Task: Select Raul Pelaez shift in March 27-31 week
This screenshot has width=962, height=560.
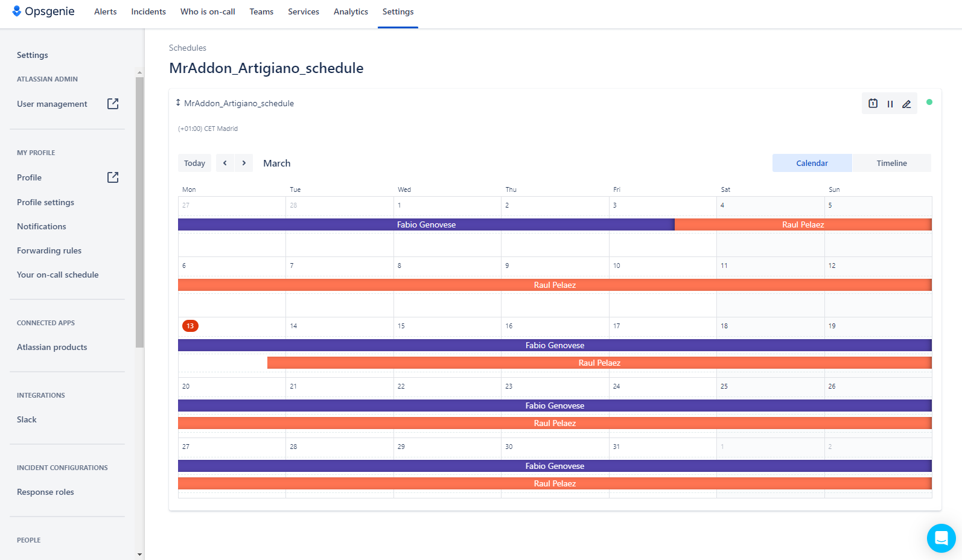Action: point(555,483)
